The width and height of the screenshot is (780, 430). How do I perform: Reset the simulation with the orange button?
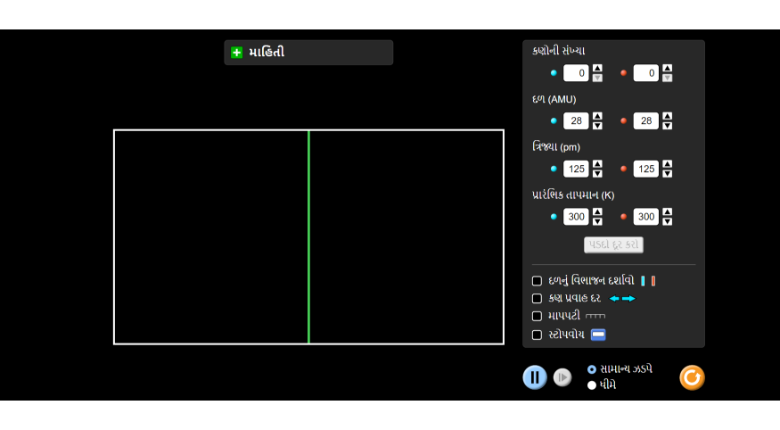(x=692, y=377)
